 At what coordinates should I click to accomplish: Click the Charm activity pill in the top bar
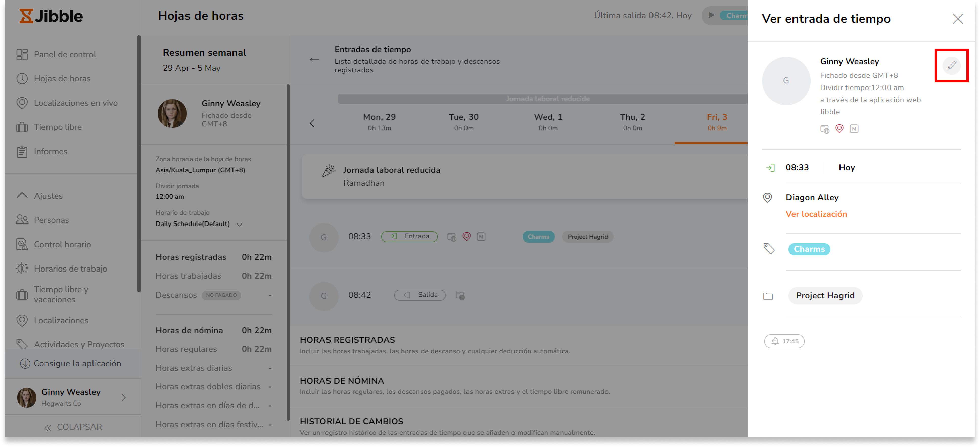pyautogui.click(x=733, y=16)
